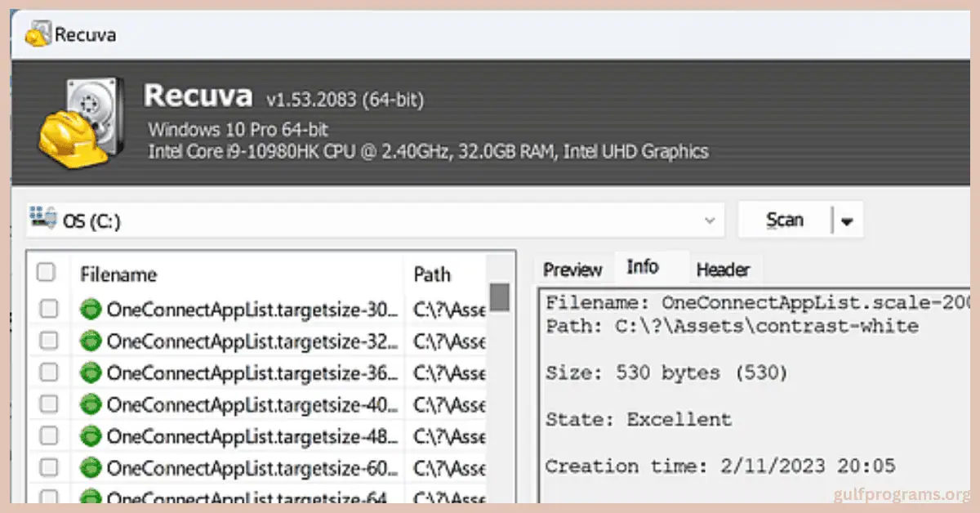Viewport: 980px width, 513px height.
Task: Click green status icon for targetsize-60 file
Action: [90, 468]
